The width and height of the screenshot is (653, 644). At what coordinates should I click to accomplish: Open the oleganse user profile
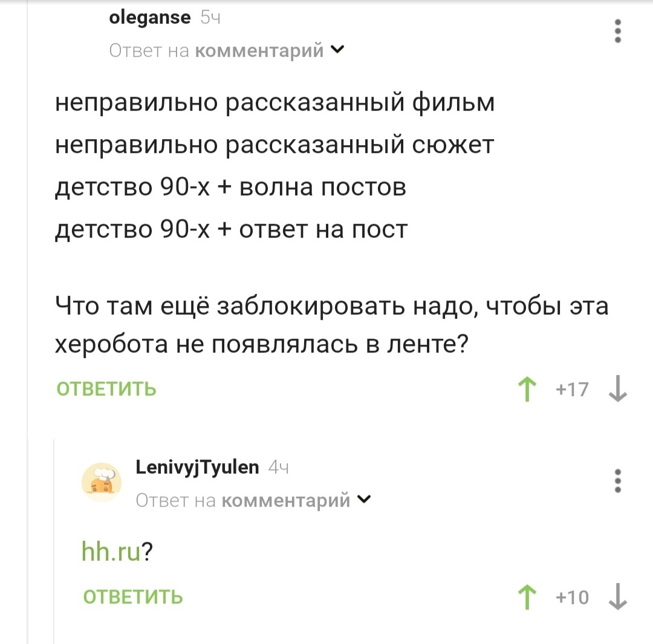150,18
